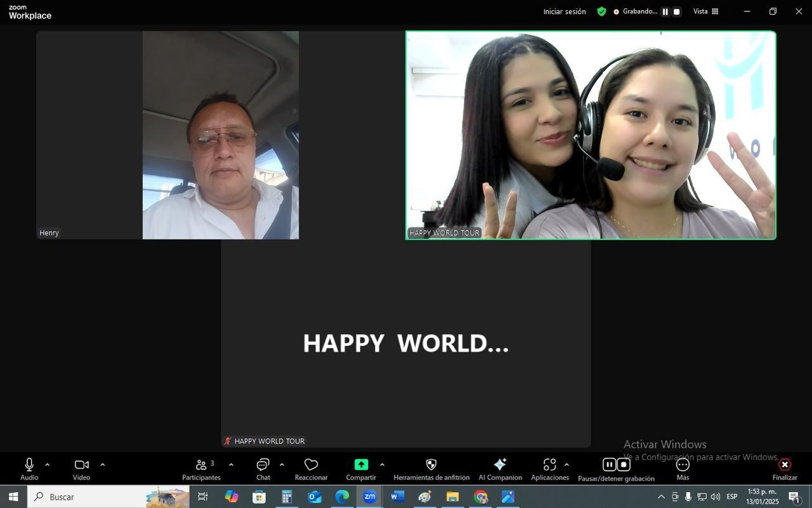Open the Chat panel
The width and height of the screenshot is (812, 508).
click(x=263, y=469)
